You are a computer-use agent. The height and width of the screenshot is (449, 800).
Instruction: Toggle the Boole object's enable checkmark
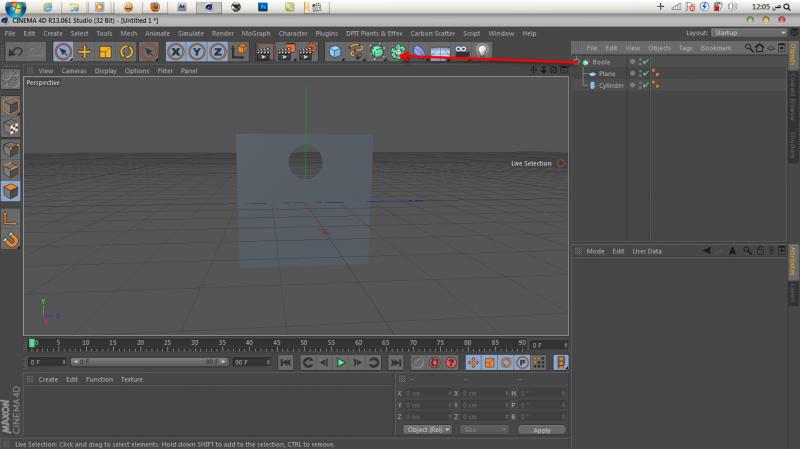[647, 62]
